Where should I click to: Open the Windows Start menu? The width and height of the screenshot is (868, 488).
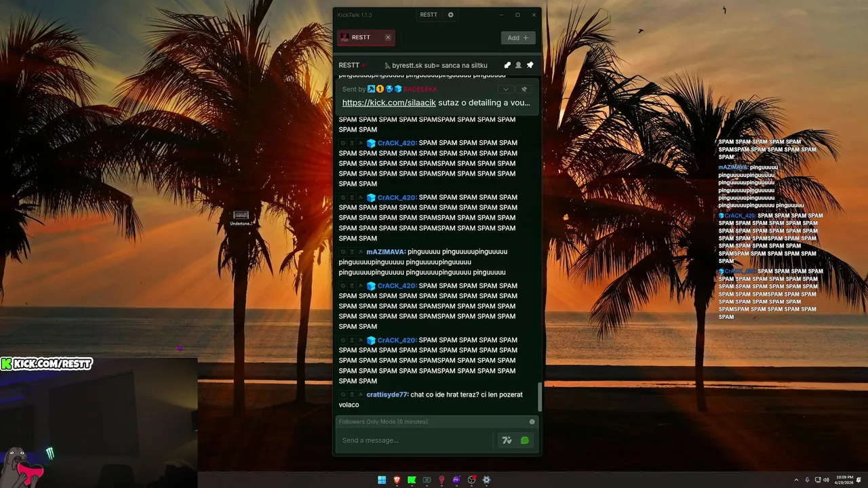pyautogui.click(x=382, y=480)
